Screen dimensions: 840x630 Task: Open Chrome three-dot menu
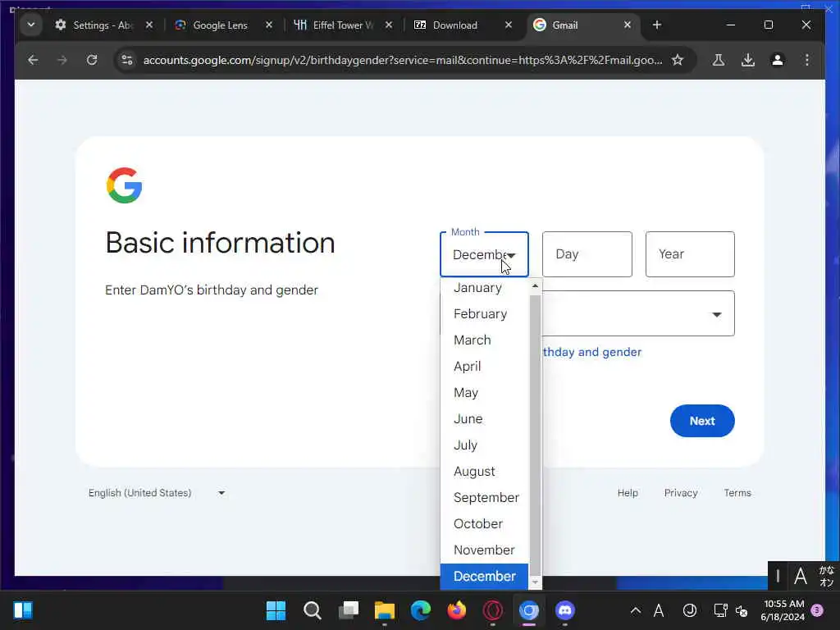click(807, 60)
